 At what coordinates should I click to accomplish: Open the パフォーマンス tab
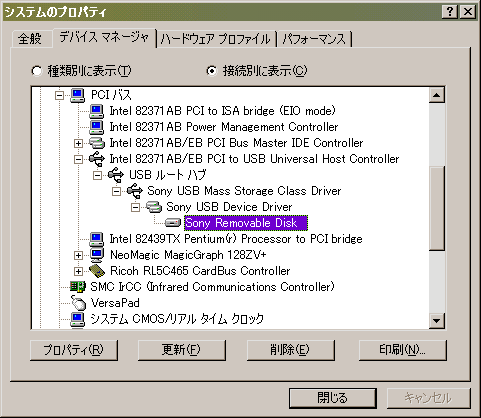(x=314, y=39)
